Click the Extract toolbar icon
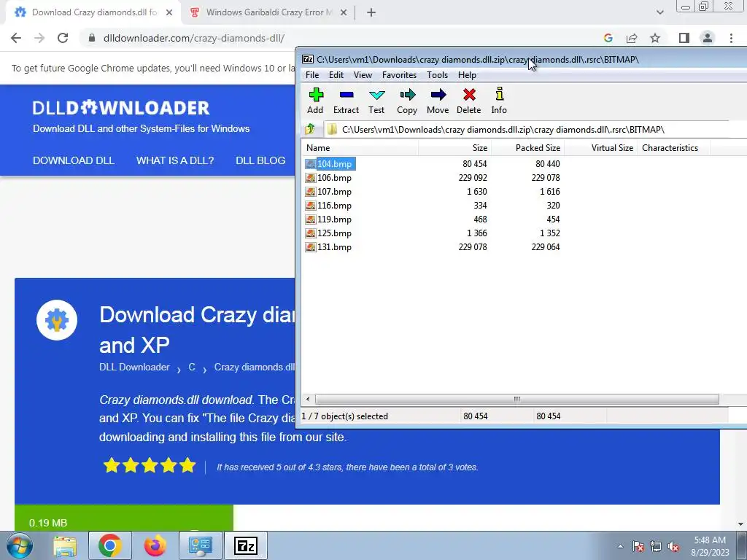 coord(346,101)
